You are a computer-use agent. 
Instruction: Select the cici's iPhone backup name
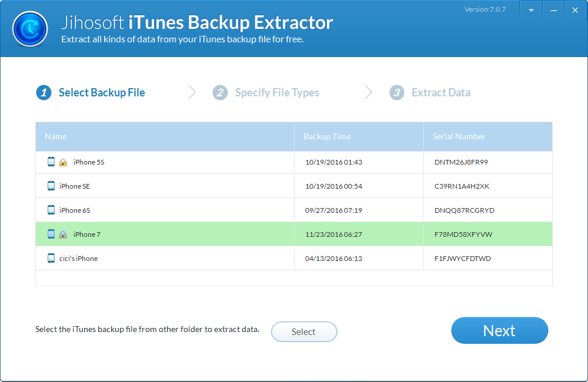point(78,258)
